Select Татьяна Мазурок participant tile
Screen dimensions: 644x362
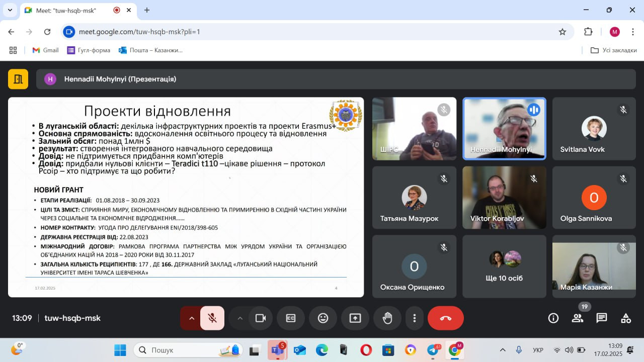(x=414, y=198)
